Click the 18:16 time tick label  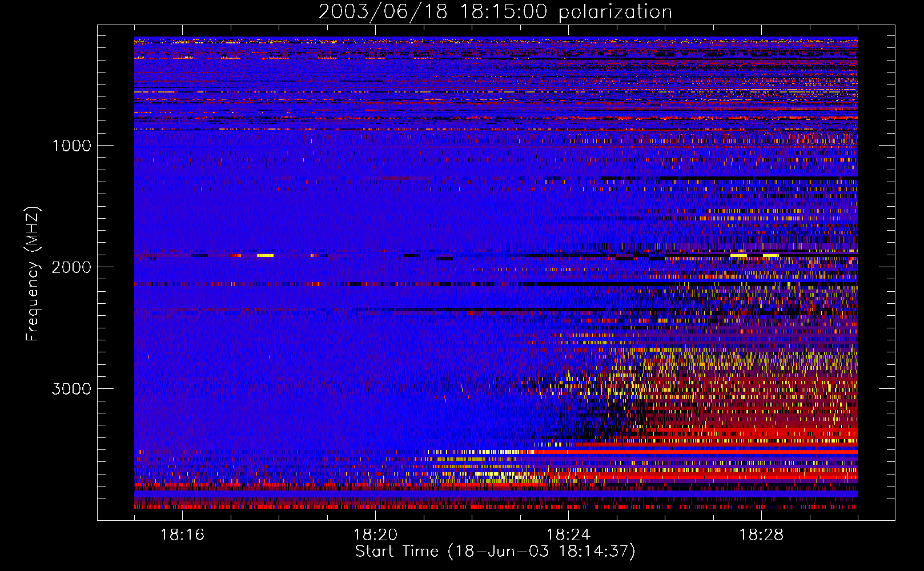coord(182,535)
